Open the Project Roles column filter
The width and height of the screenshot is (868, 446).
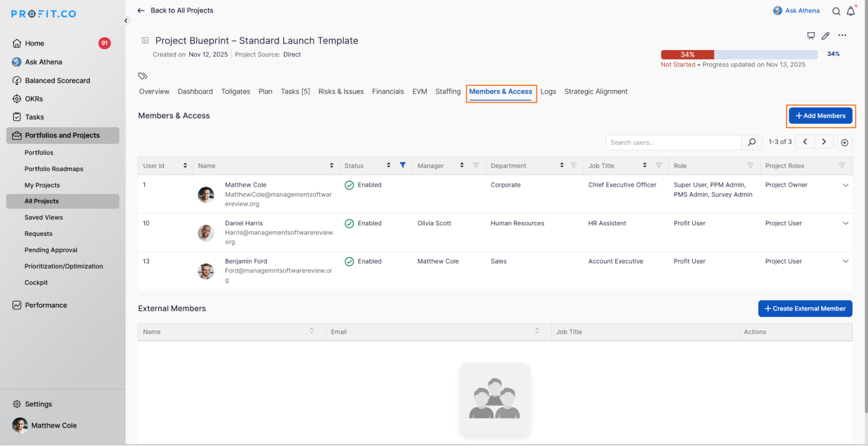pos(842,166)
